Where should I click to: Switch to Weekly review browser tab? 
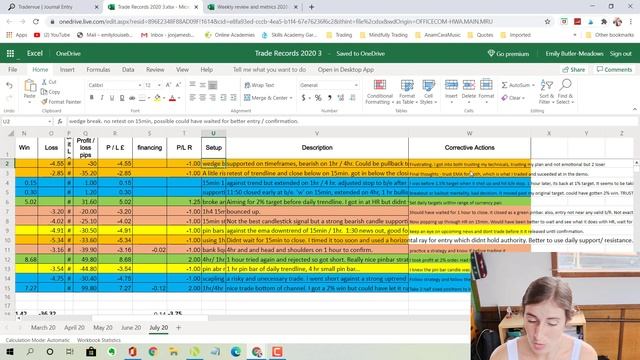point(253,7)
